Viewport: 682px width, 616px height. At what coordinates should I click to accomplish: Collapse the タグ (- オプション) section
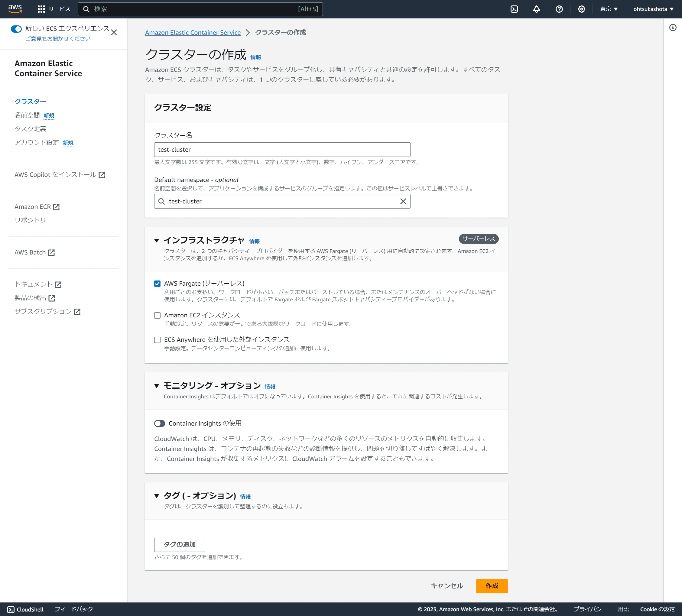[157, 496]
